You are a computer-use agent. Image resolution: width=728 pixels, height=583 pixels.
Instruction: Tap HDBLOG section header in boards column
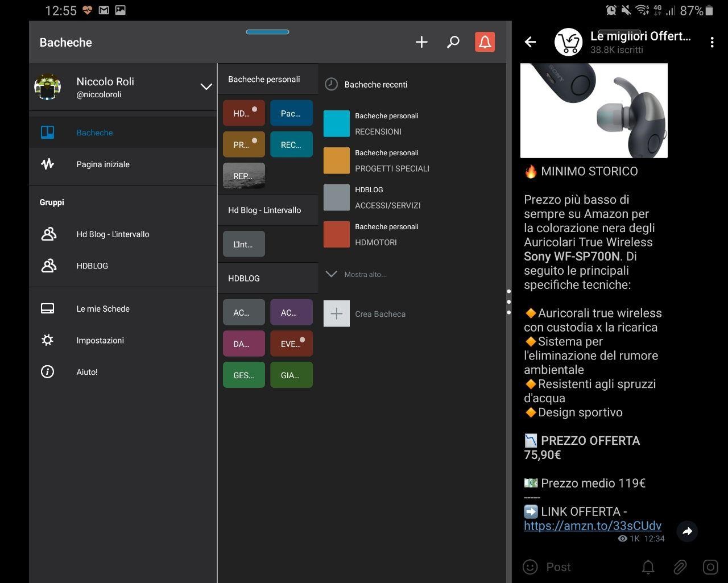pyautogui.click(x=268, y=278)
